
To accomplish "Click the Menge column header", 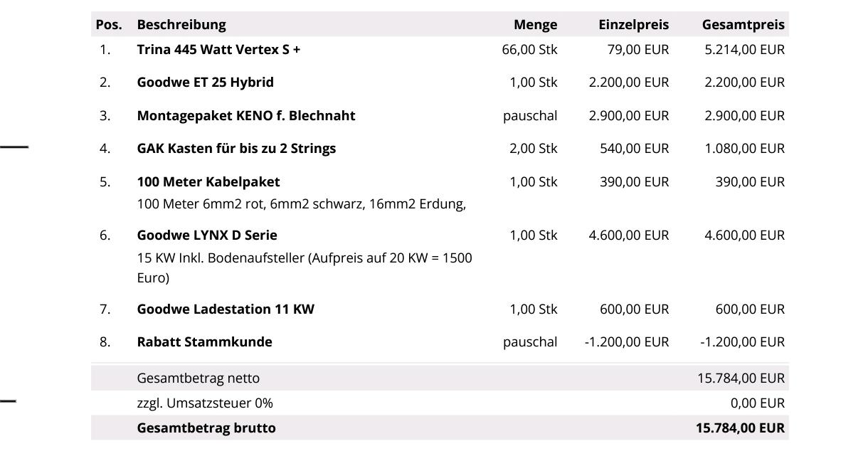I will coord(535,25).
